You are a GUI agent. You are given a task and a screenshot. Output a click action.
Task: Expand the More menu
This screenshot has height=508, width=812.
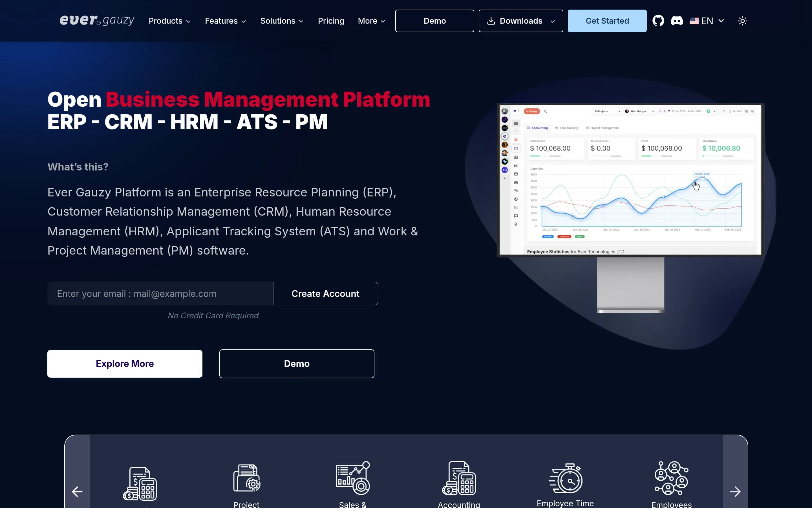371,21
